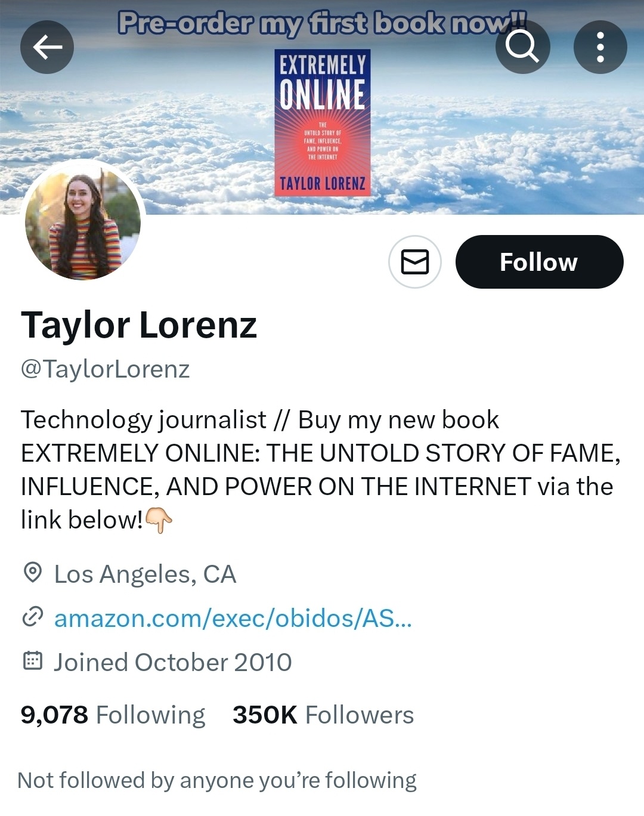
Task: Tap the @TaylorLorenz handle
Action: pos(105,369)
